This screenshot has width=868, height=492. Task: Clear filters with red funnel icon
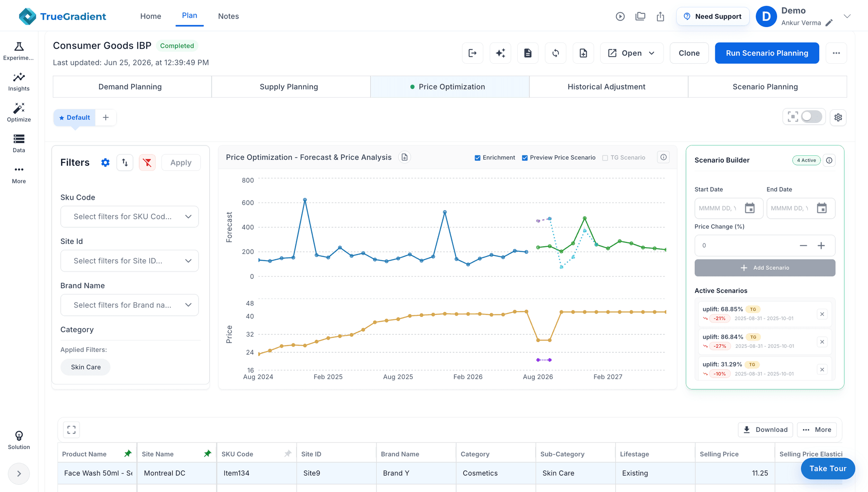[147, 163]
